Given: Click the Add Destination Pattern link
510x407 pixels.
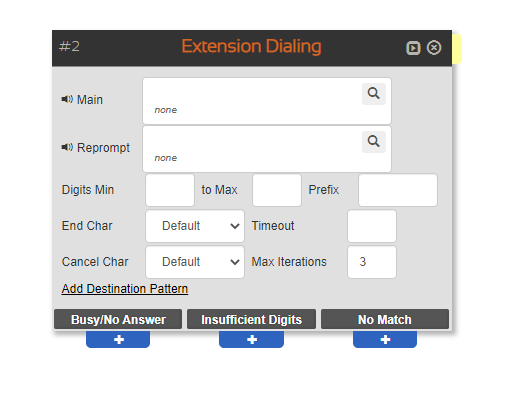Looking at the screenshot, I should tap(125, 289).
